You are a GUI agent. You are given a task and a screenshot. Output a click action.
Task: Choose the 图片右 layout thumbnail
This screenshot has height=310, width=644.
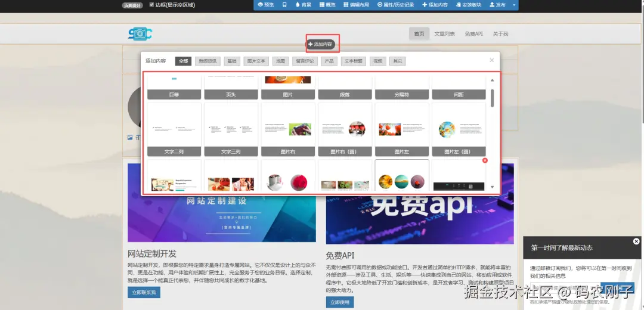point(288,129)
